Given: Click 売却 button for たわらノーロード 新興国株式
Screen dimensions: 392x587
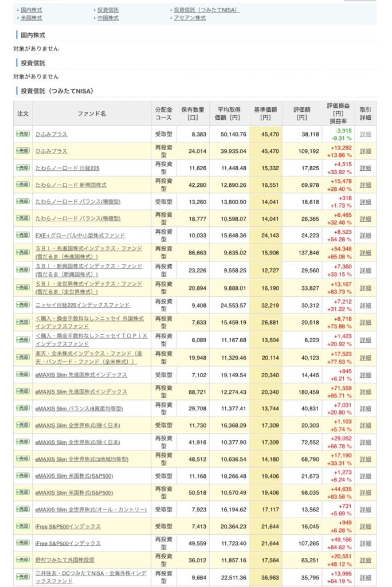Looking at the screenshot, I should 23,185.
